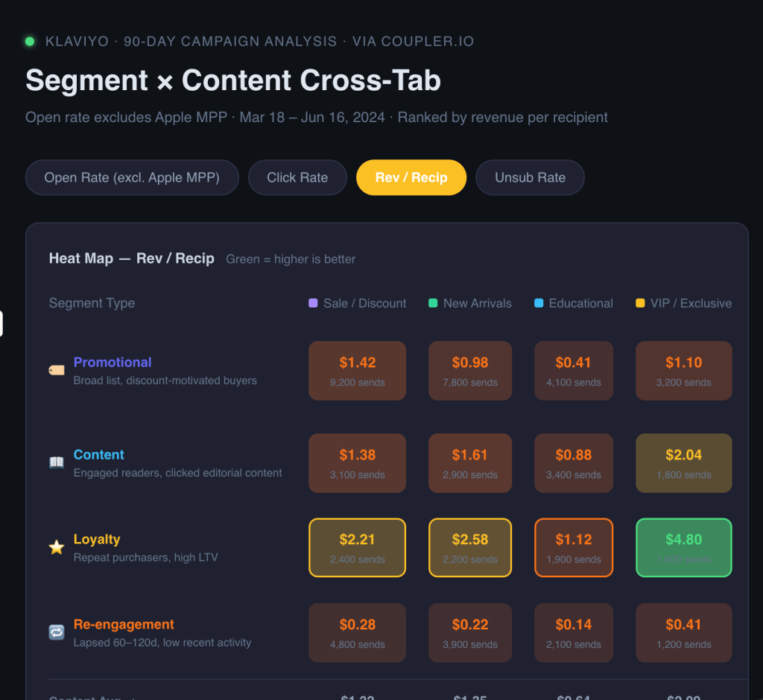Switch to the Click Rate metric tab

point(297,177)
